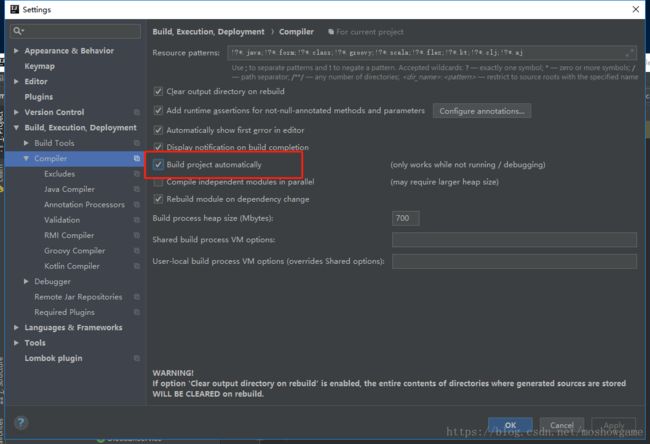Open Required Plugins settings page

[x=64, y=312]
